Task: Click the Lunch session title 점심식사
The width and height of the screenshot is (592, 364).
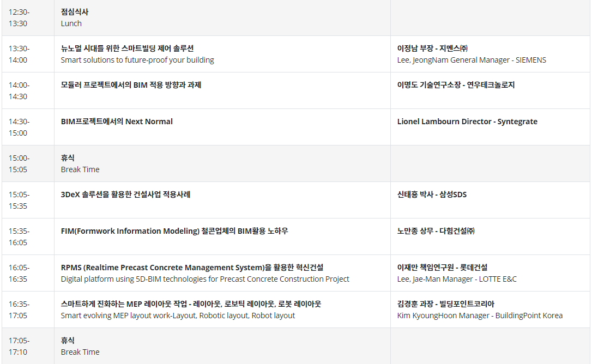Action: pyautogui.click(x=74, y=11)
